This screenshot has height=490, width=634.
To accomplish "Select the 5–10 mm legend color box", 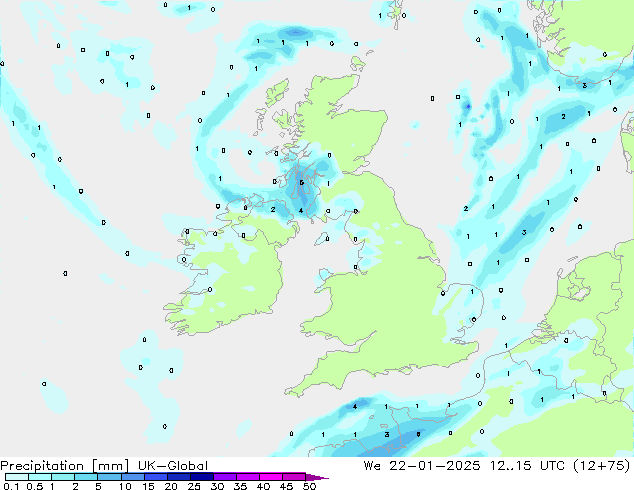I will [109, 477].
